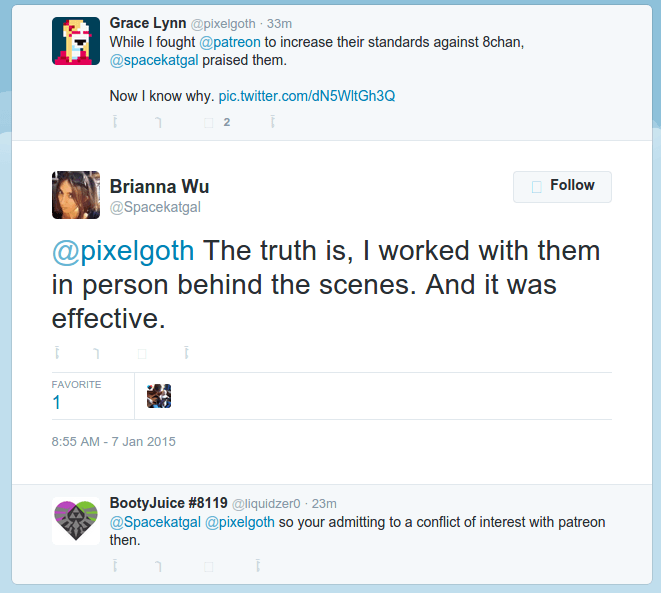Viewport: 661px width, 593px height.
Task: Open more options on Grace Lynn's tweet
Action: 273,122
